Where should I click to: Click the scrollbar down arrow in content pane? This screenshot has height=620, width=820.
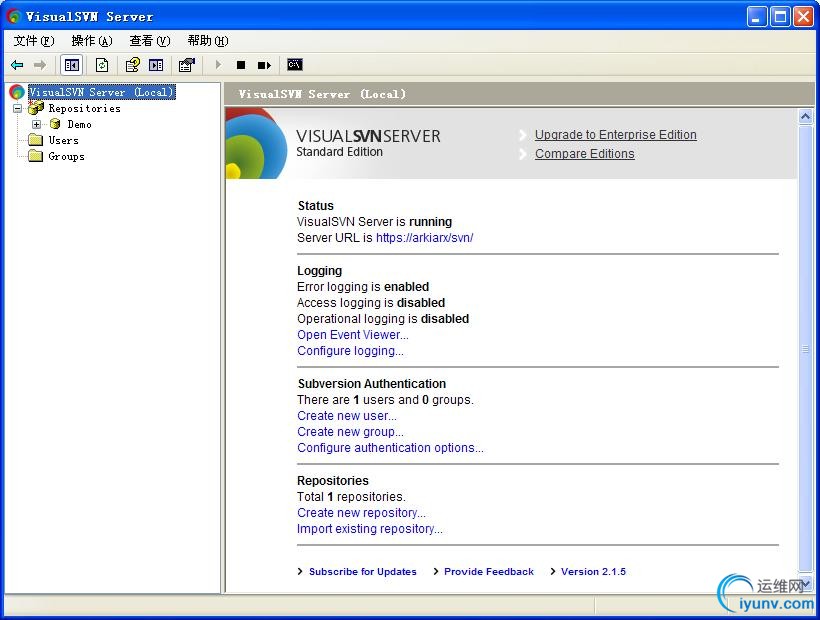tap(806, 583)
